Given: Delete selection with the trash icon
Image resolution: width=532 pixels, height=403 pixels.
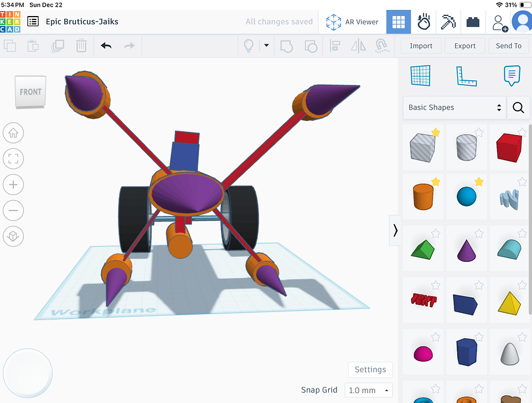Looking at the screenshot, I should 81,46.
